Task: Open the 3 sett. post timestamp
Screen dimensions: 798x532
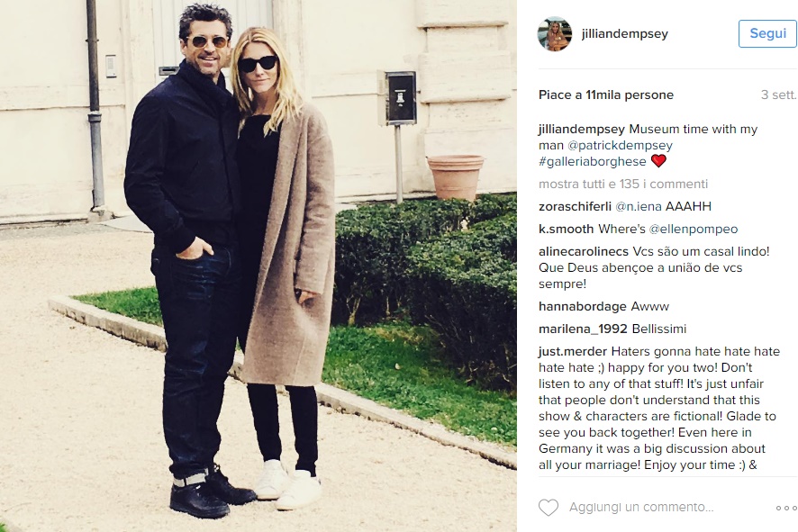Action: (778, 95)
